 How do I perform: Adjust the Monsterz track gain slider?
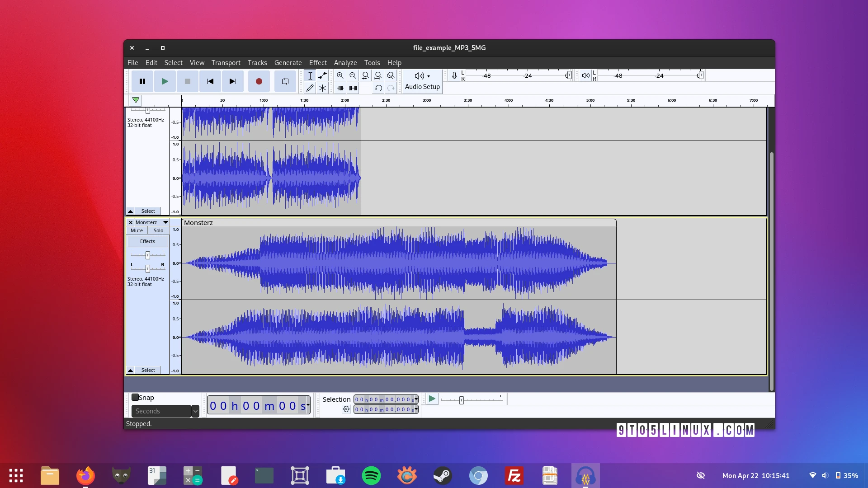(x=148, y=255)
